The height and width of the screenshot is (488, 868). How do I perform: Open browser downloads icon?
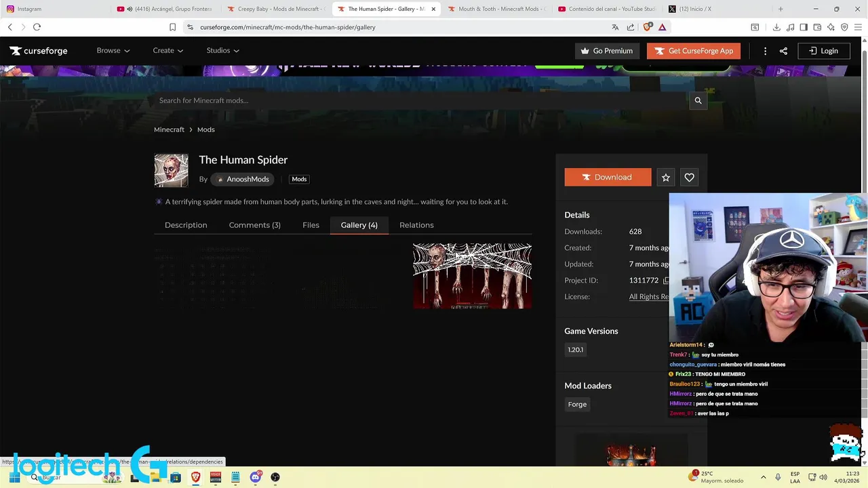[776, 27]
